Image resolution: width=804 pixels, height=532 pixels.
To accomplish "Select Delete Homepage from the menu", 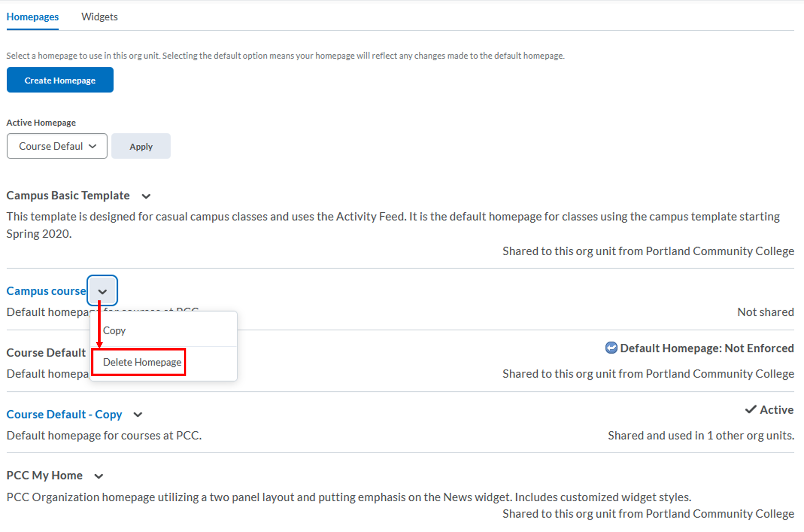I will [142, 362].
